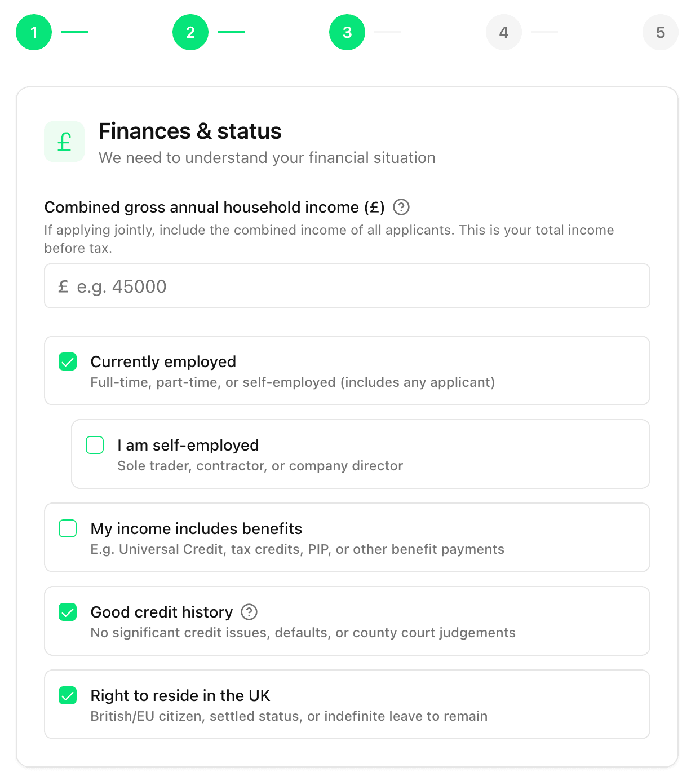Uncheck the Currently employed checkbox
The width and height of the screenshot is (700, 776).
point(68,361)
